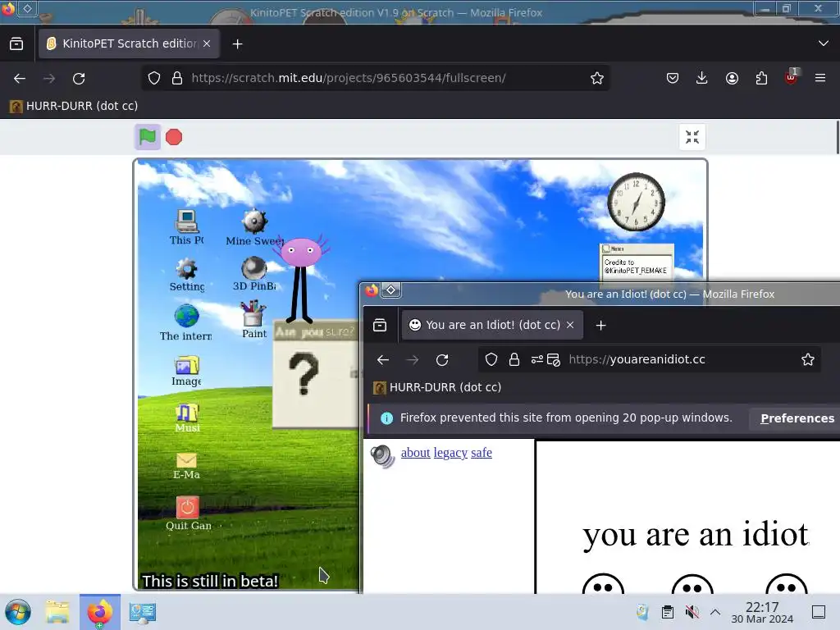Bookmark the Scratch page with star icon
Image resolution: width=840 pixels, height=630 pixels.
597,78
